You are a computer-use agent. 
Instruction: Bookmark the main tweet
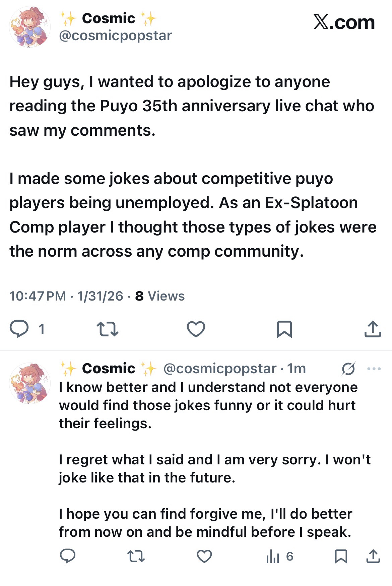pyautogui.click(x=284, y=329)
